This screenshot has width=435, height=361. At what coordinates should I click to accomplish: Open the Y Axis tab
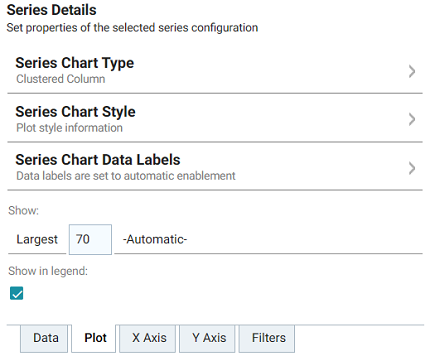[209, 338]
